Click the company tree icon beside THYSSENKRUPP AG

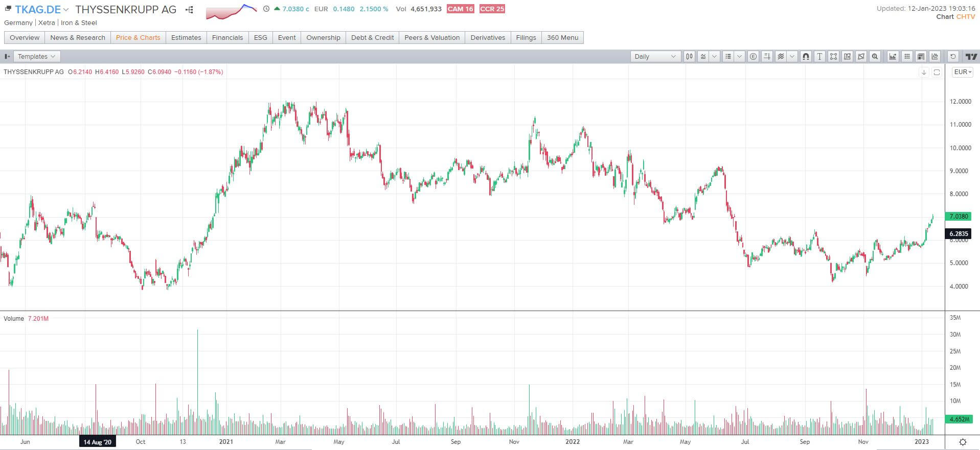click(190, 10)
